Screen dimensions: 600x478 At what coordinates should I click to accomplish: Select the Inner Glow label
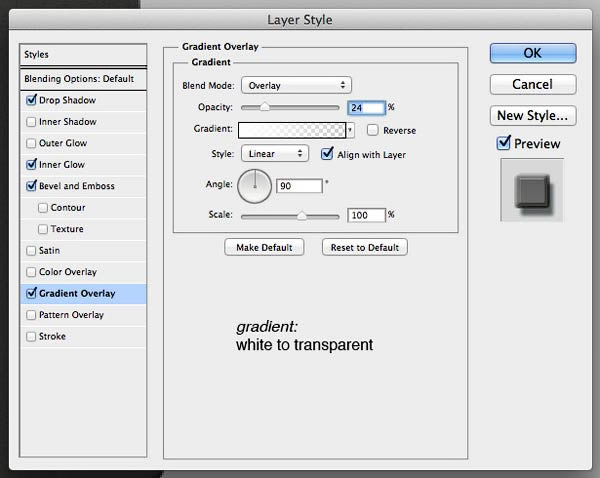pyautogui.click(x=62, y=165)
